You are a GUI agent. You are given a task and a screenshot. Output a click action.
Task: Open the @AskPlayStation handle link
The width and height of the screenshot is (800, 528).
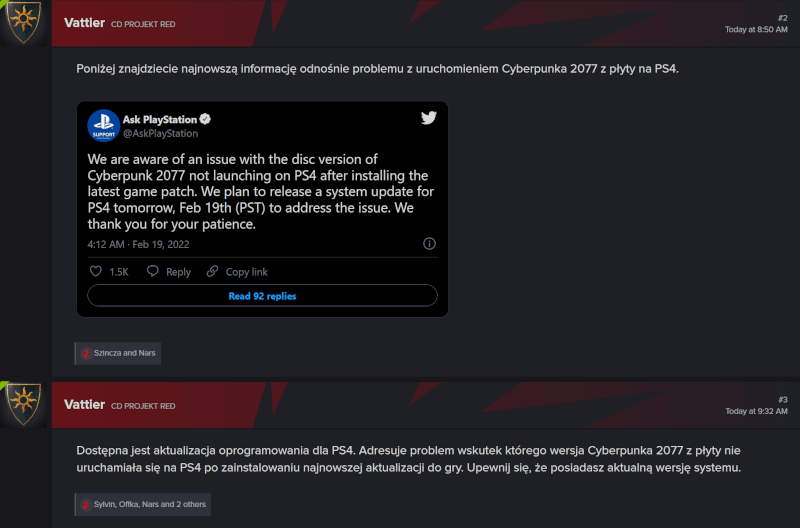160,133
